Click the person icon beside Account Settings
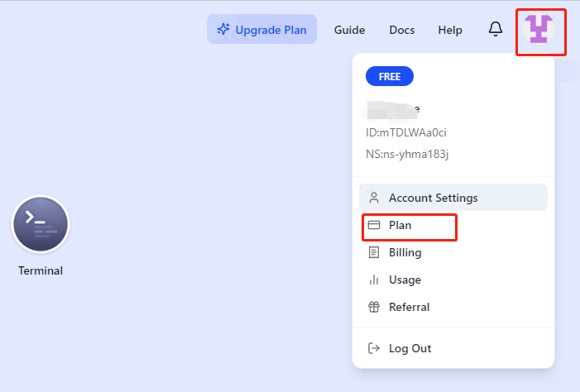This screenshot has width=580, height=392. coord(374,198)
